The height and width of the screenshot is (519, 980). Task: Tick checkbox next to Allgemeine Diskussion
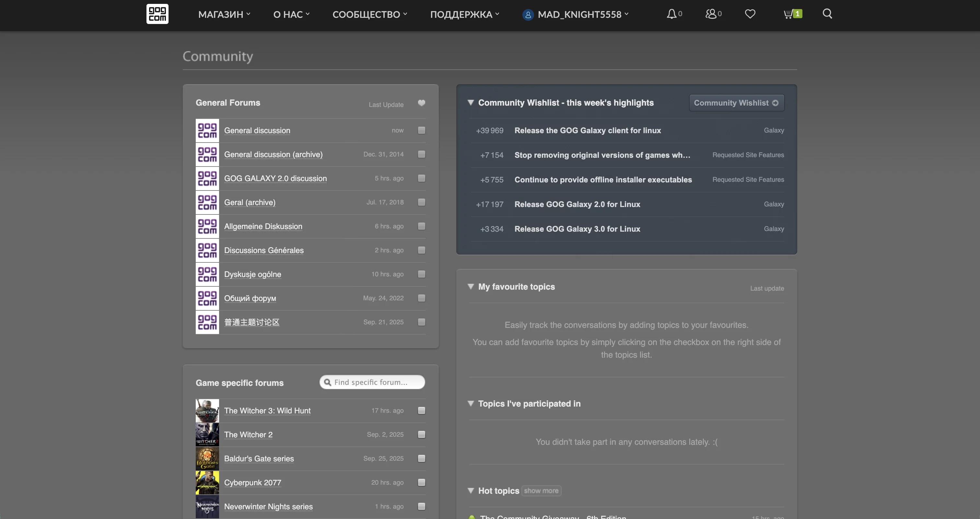[x=421, y=226]
